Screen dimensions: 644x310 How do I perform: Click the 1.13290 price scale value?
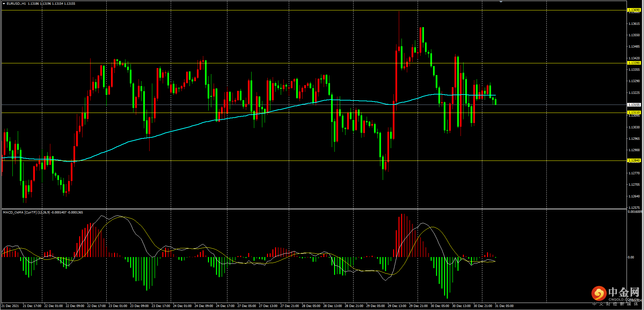point(634,81)
